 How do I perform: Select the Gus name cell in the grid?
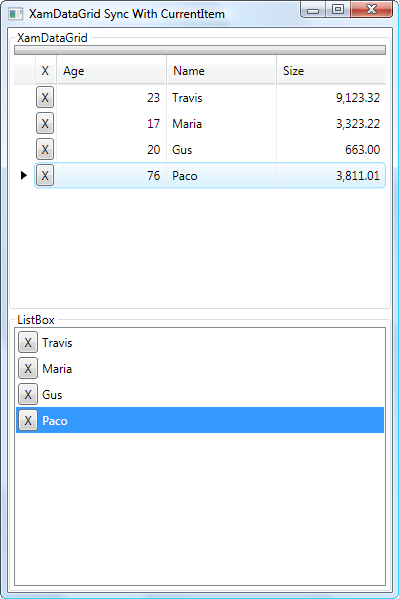coord(221,149)
